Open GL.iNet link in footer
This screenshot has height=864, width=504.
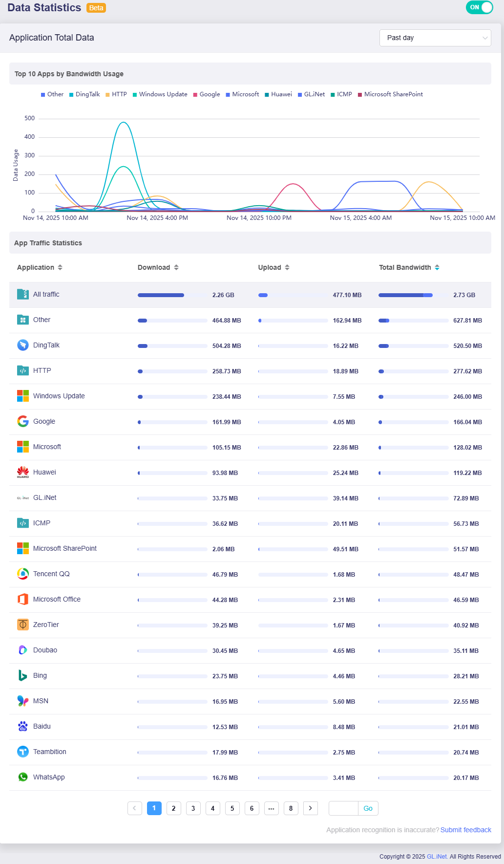(x=437, y=857)
